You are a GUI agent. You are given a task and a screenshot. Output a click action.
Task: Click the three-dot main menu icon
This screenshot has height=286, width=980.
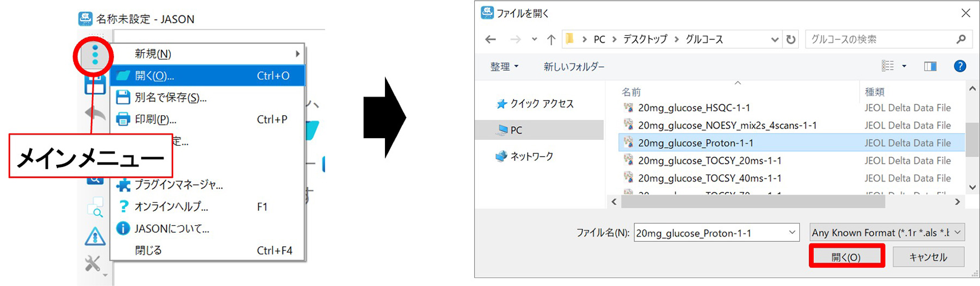click(x=95, y=55)
